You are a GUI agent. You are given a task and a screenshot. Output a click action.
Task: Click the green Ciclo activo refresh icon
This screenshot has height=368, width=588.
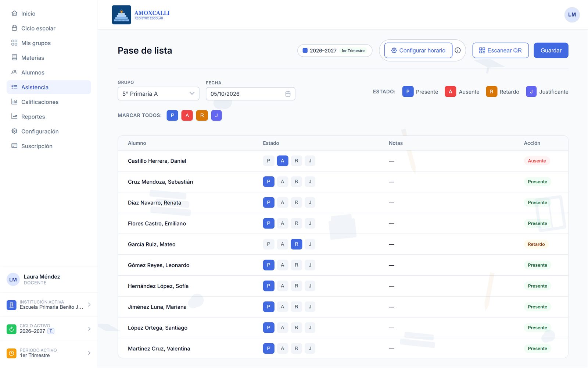11,329
